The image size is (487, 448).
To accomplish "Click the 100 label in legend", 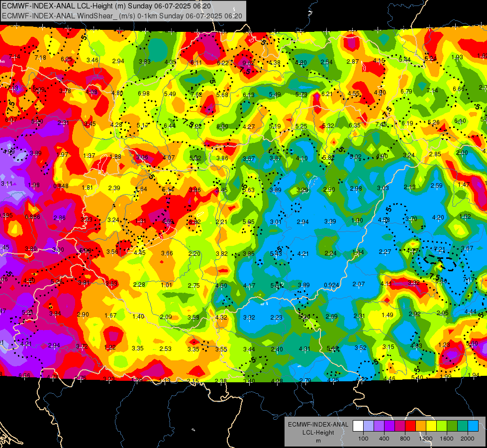I will [x=363, y=439].
